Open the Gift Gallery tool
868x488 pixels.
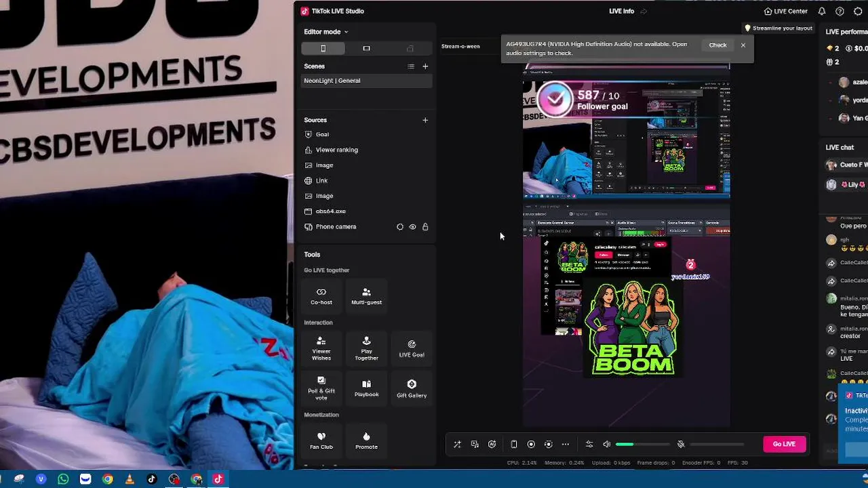(412, 388)
